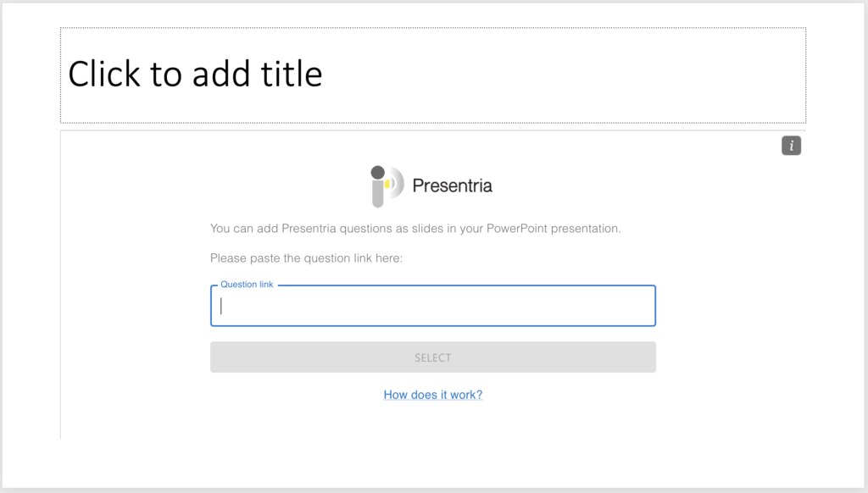Click the 'Please paste the question link here' text
Image resolution: width=868 pixels, height=493 pixels.
tap(306, 258)
